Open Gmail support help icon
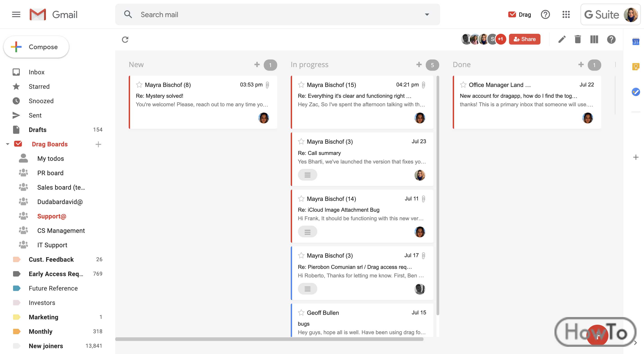 pos(545,14)
